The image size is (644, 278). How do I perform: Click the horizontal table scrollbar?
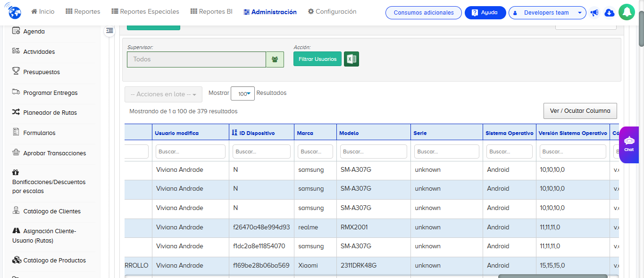pyautogui.click(x=552, y=276)
